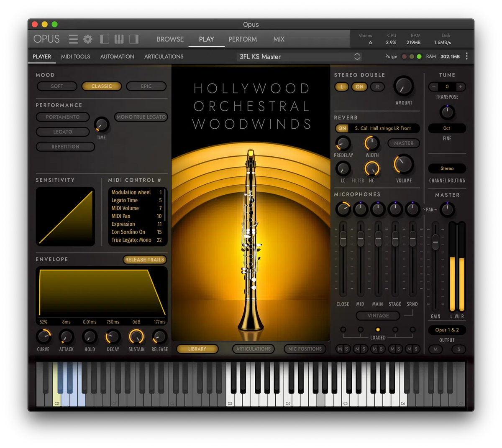Toggle the virtual keyboard view icon

tap(119, 39)
